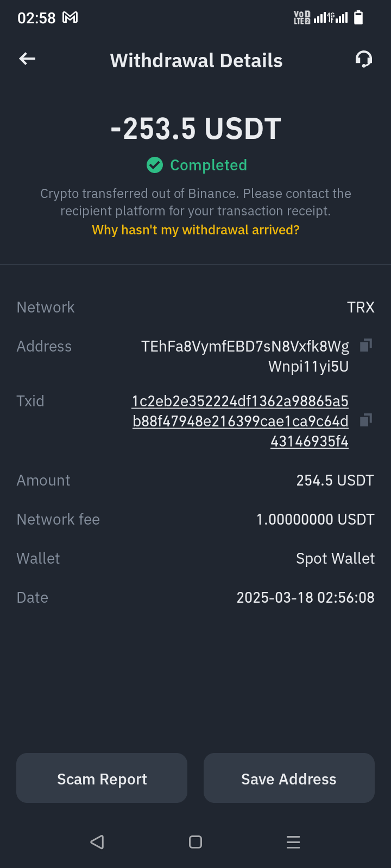Tap the Spot Wallet value

point(335,558)
